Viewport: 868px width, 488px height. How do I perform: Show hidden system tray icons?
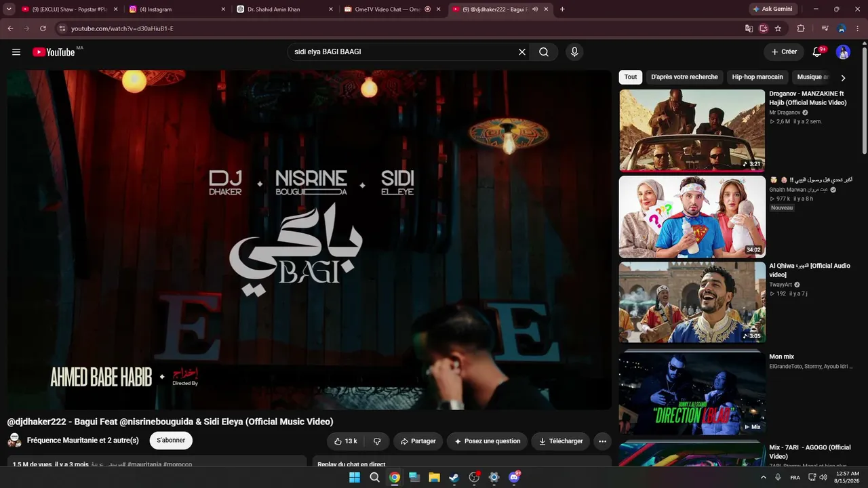click(764, 477)
